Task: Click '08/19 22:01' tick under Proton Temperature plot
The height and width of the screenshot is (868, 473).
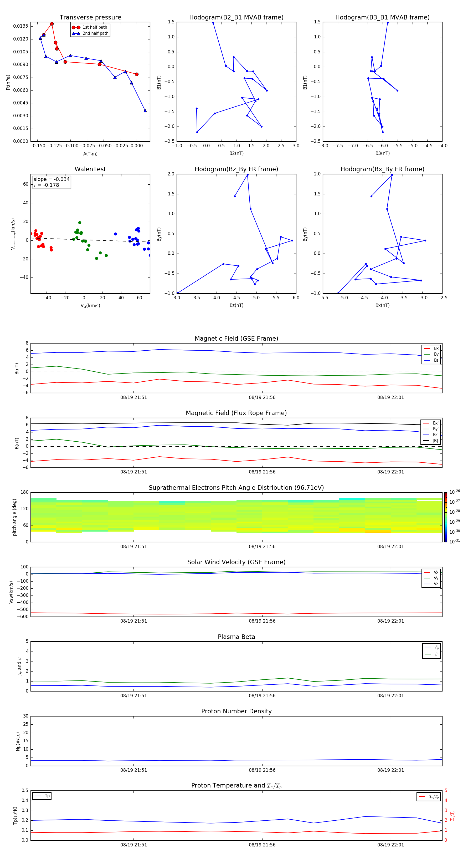Action: pos(390,845)
